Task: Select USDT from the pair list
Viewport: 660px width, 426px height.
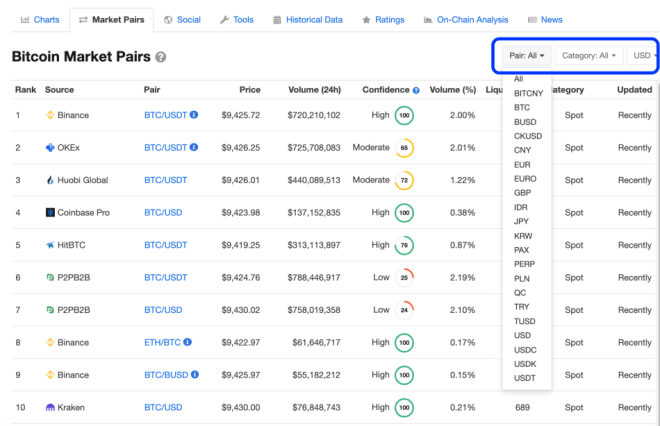Action: pos(524,376)
